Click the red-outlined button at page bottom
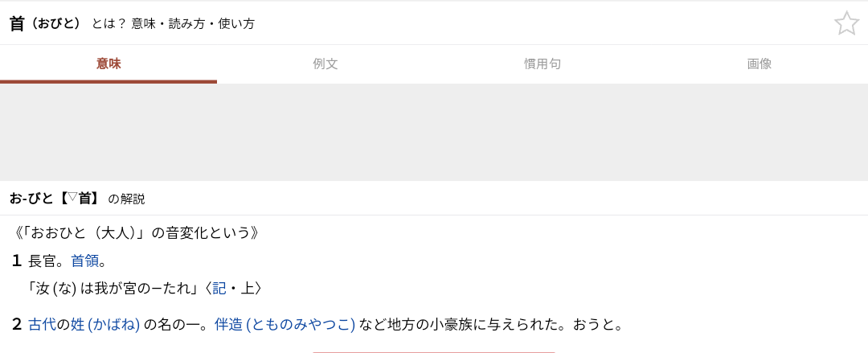The image size is (868, 353). pyautogui.click(x=434, y=351)
